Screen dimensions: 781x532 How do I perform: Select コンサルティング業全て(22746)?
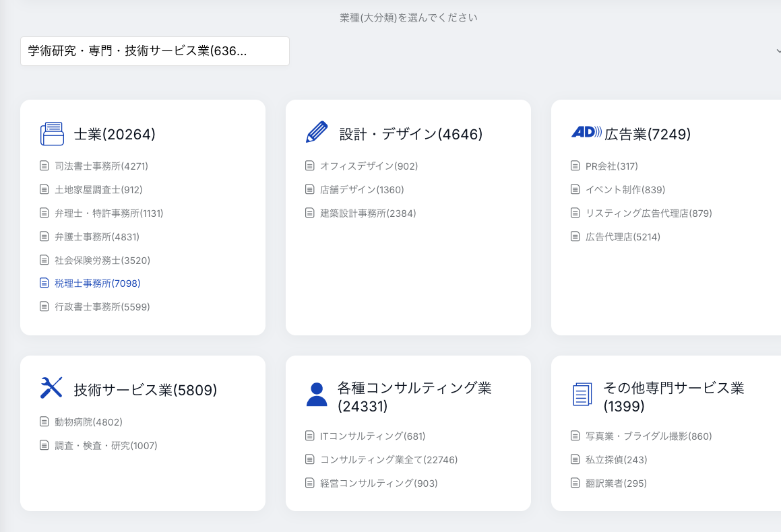coord(389,460)
